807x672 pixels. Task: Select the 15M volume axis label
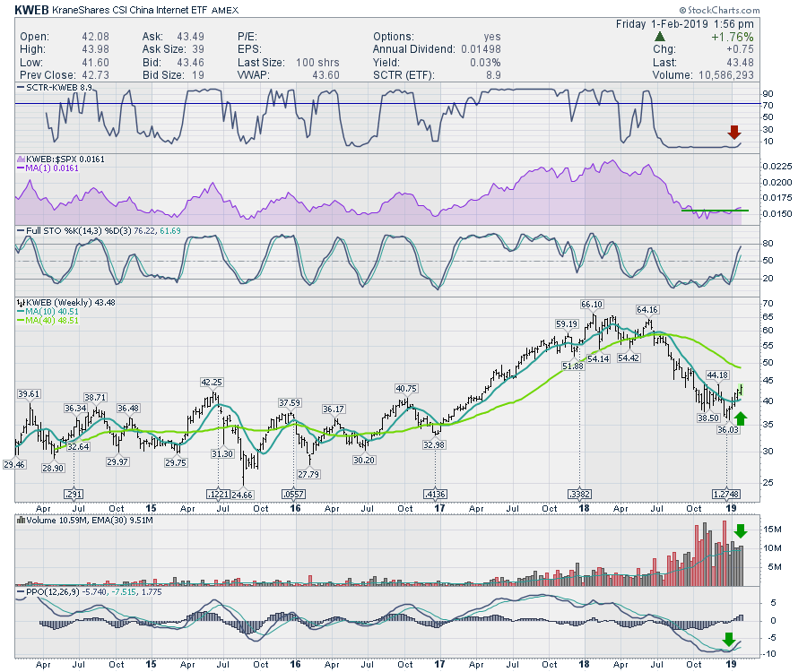[x=773, y=530]
